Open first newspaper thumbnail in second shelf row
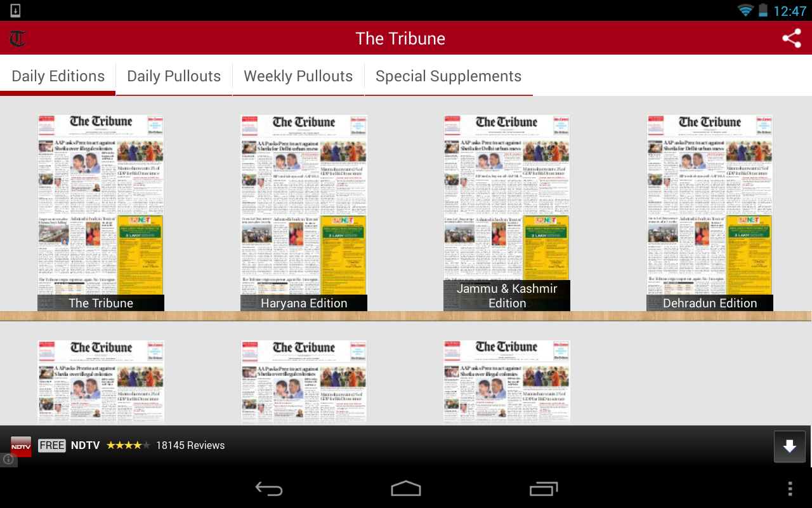Screen dimensions: 812x508 coord(101,382)
